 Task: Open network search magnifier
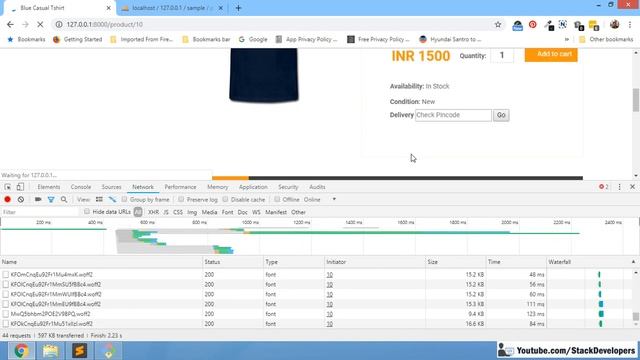(x=64, y=199)
